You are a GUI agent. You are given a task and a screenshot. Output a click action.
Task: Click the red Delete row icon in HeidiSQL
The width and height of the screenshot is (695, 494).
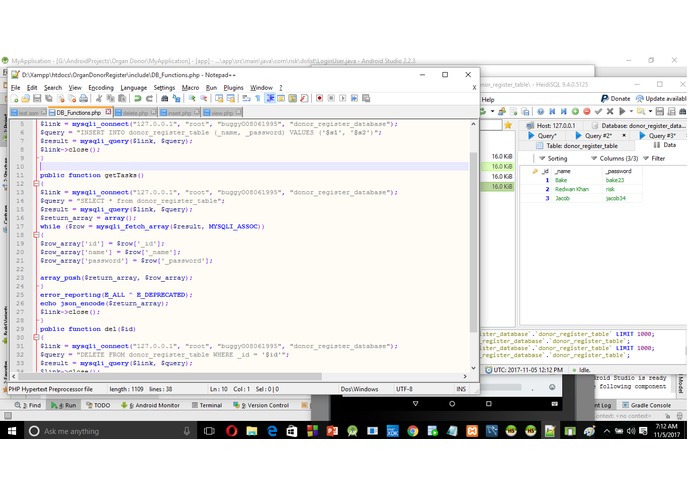pyautogui.click(x=586, y=111)
